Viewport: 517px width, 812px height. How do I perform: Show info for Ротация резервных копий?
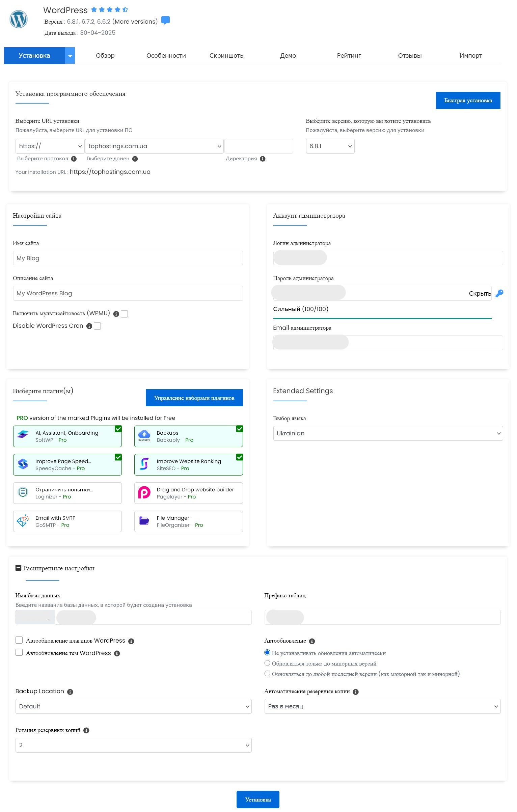[86, 730]
